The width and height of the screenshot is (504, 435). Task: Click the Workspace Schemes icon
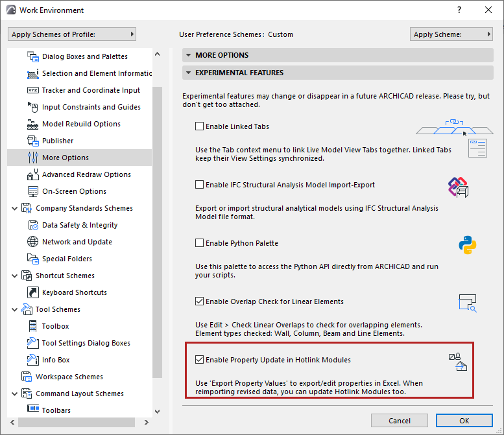(27, 377)
